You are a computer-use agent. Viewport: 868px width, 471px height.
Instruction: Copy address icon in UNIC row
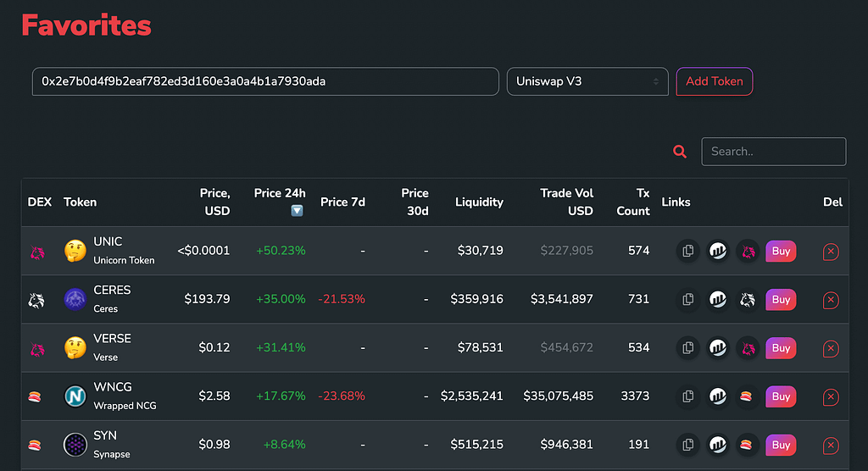(688, 252)
